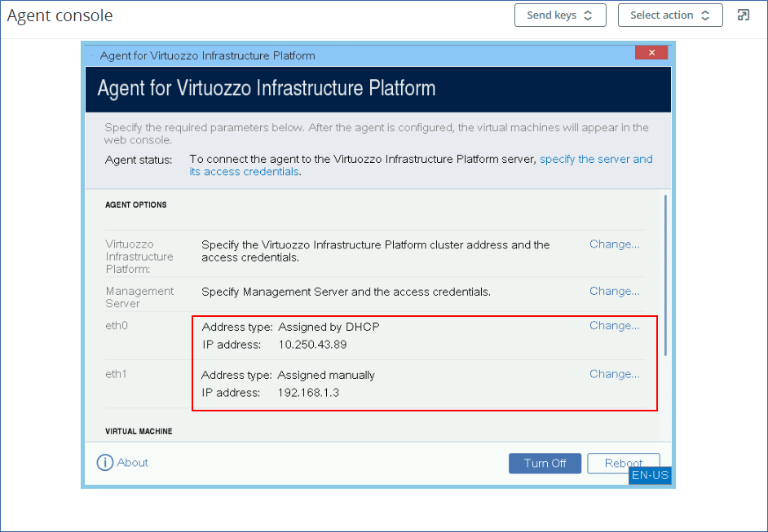
Task: Select the eth0 IP address 10.250.43.89
Action: (312, 345)
